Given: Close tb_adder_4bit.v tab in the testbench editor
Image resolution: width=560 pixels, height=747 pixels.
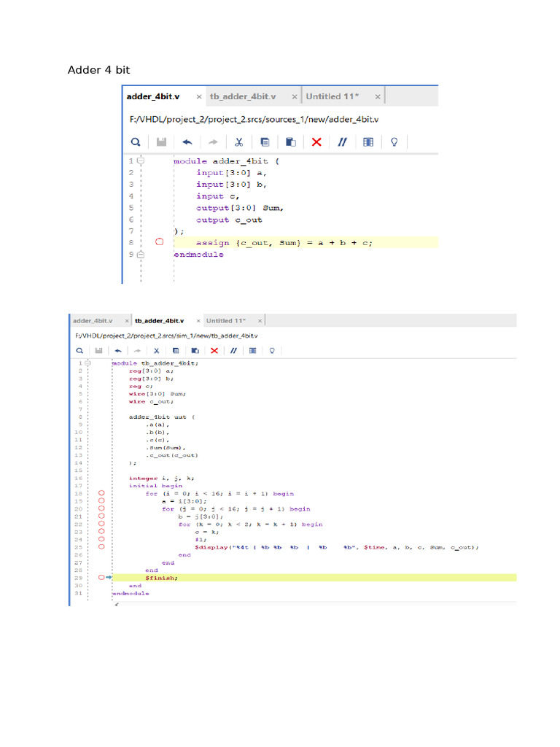Looking at the screenshot, I should tap(198, 321).
